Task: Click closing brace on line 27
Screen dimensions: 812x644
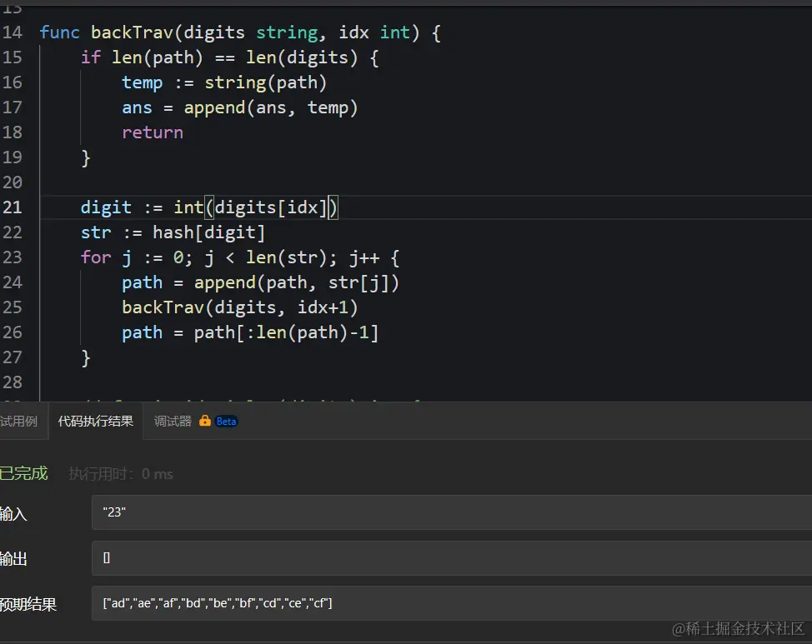Action: [86, 357]
